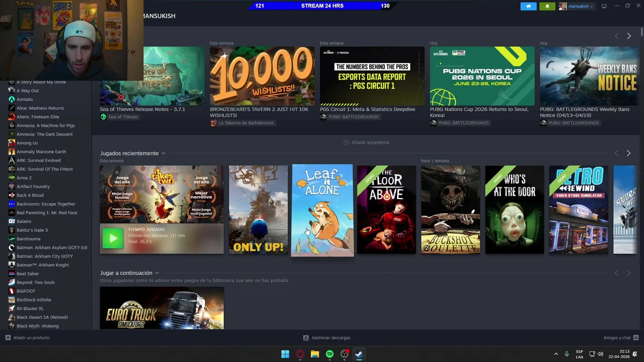Select Baldur's Gate 3 in the library
644x362 pixels.
32,230
